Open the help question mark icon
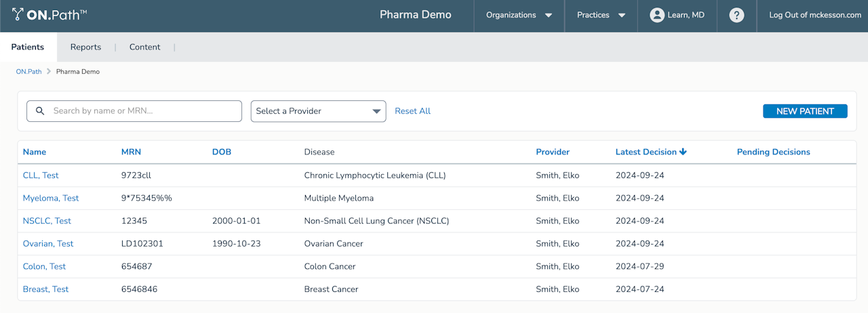868x313 pixels. point(736,15)
